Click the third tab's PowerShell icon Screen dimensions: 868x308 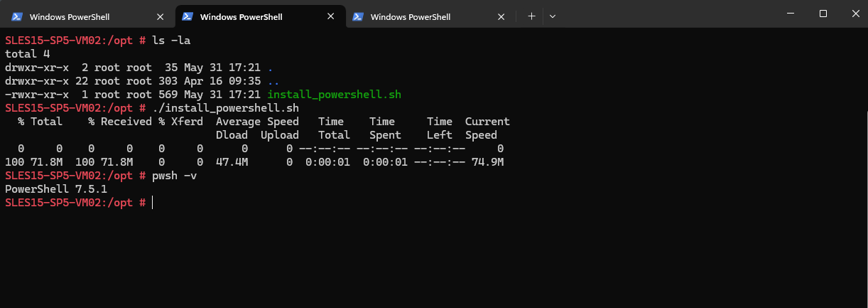[x=358, y=16]
